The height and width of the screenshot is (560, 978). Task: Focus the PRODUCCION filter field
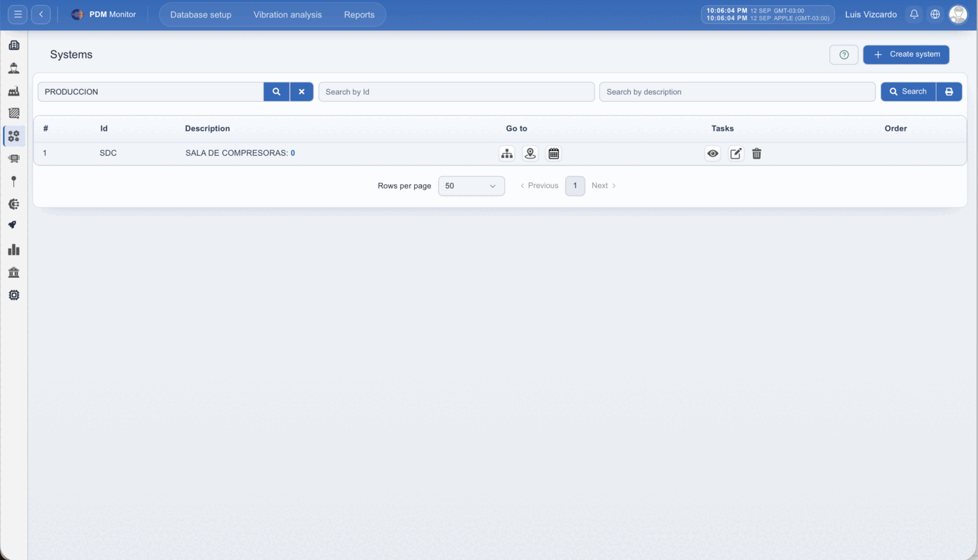(151, 91)
